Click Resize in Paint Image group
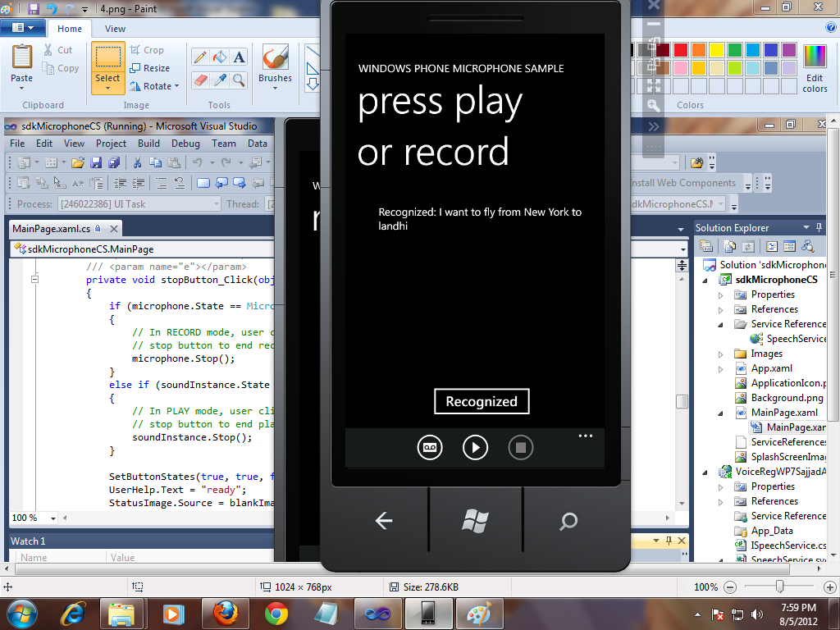This screenshot has width=840, height=630. click(x=149, y=68)
